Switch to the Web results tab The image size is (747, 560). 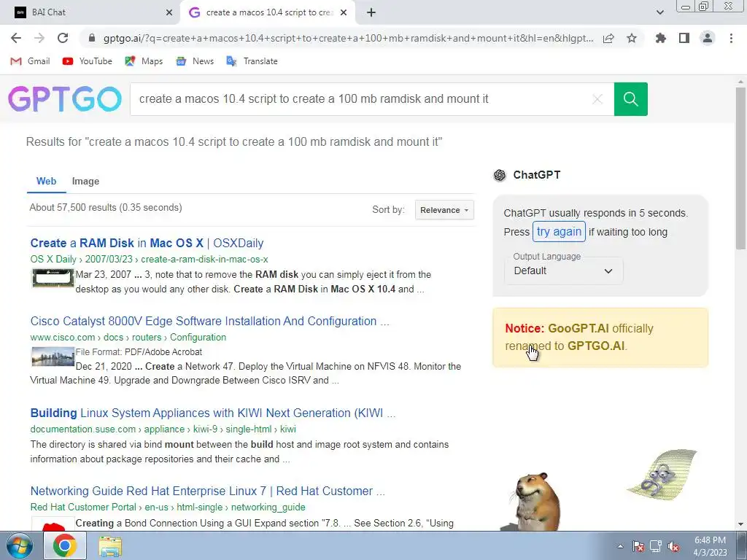46,181
